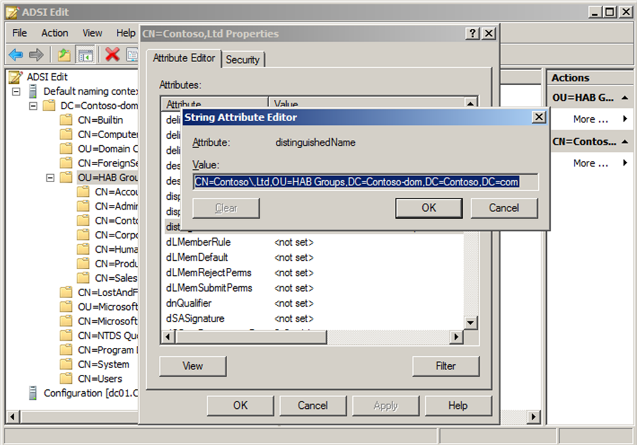Close the CN=Contoso,Ltd Properties dialog
This screenshot has width=637, height=445.
pyautogui.click(x=489, y=33)
